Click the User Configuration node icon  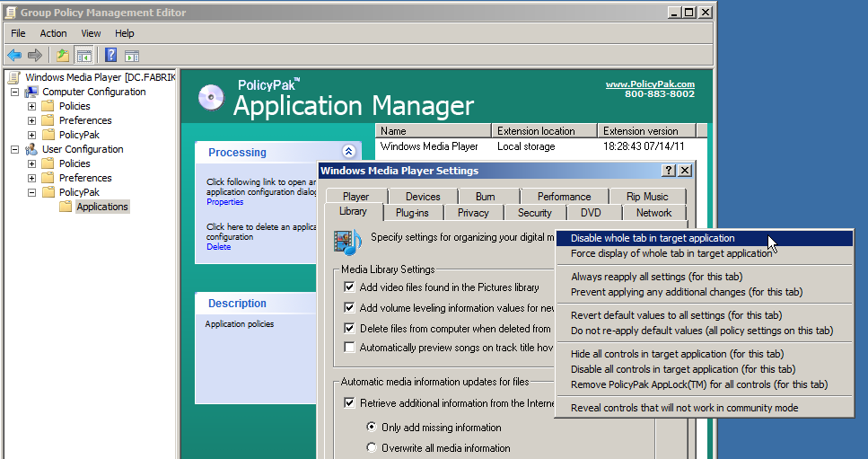pyautogui.click(x=31, y=149)
